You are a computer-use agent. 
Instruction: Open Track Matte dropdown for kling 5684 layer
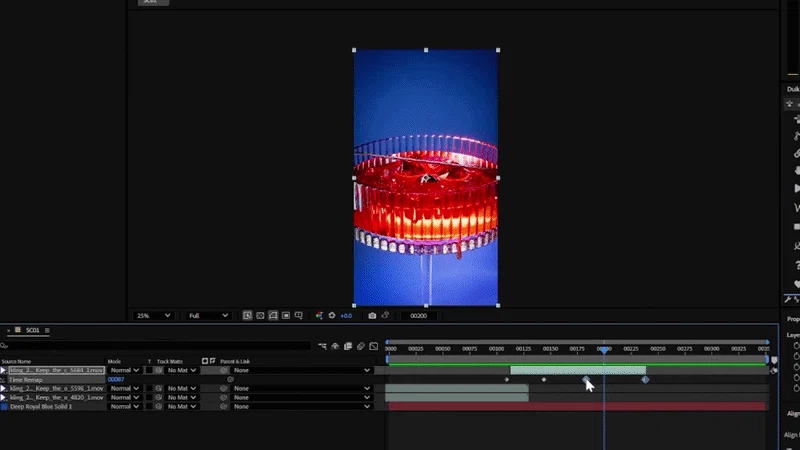click(x=182, y=370)
